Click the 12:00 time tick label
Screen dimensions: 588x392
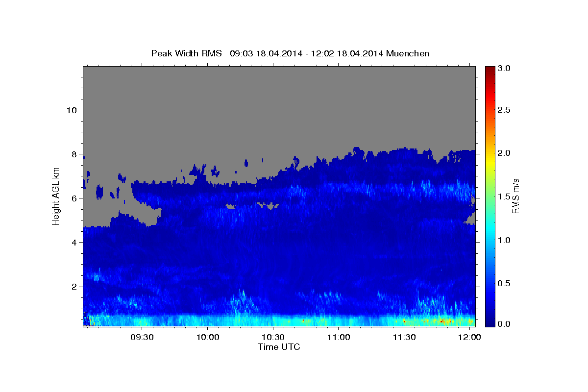(x=469, y=337)
